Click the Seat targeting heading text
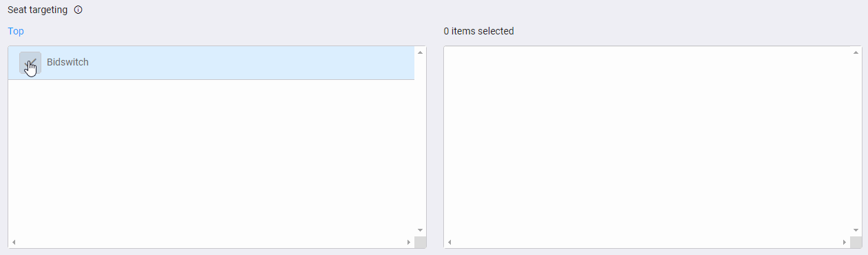 click(38, 10)
